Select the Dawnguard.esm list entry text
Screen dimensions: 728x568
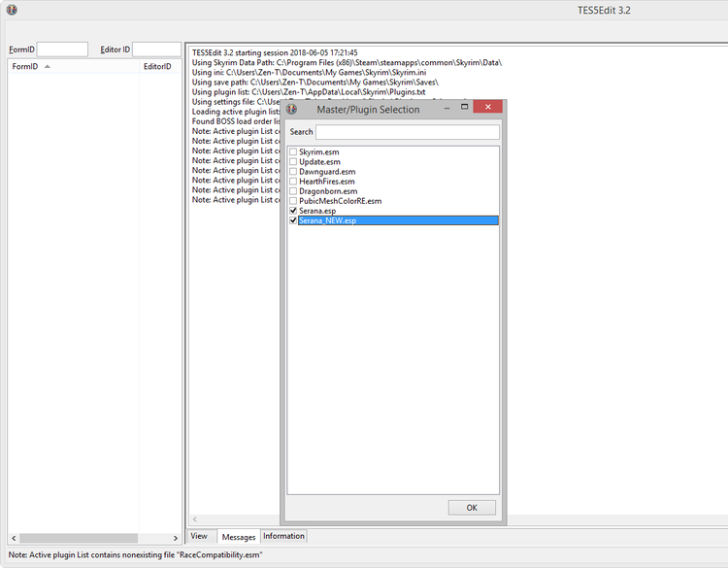tap(327, 172)
